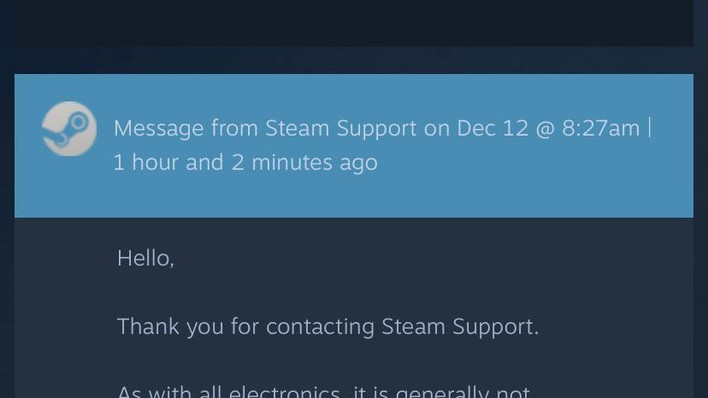
Task: Click the vertical bar separator after 8:27am
Action: (650, 127)
